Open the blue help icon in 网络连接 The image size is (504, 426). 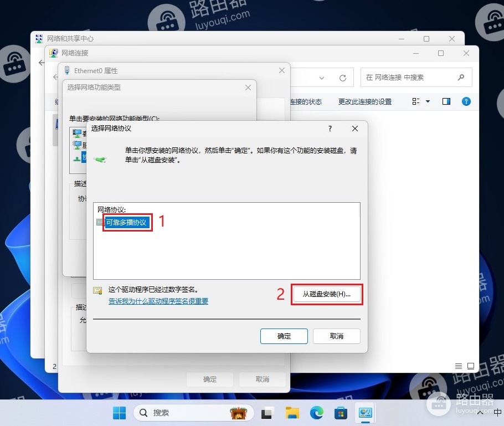(x=466, y=101)
